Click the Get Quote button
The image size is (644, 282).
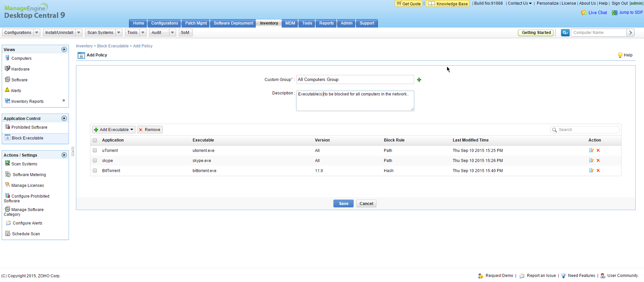coord(408,4)
